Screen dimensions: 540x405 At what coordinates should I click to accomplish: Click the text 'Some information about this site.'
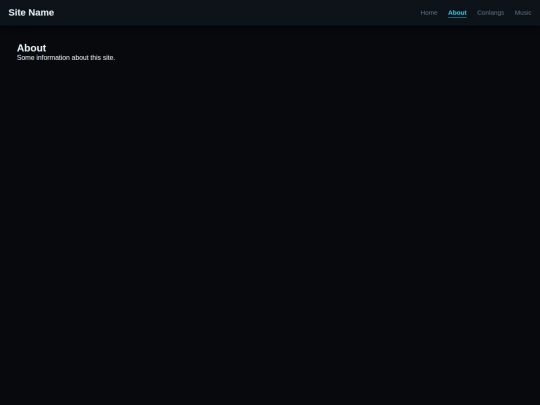(66, 58)
